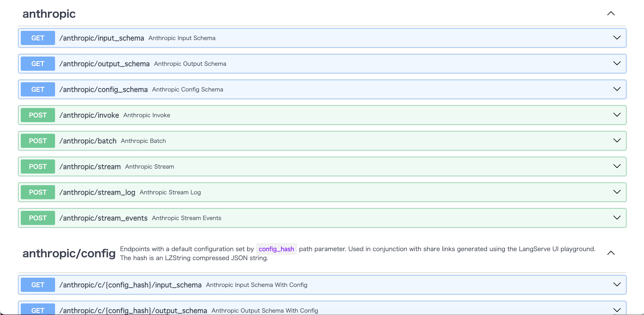644x315 pixels.
Task: Open the /anthropic/stream_log path link
Action: [x=97, y=192]
